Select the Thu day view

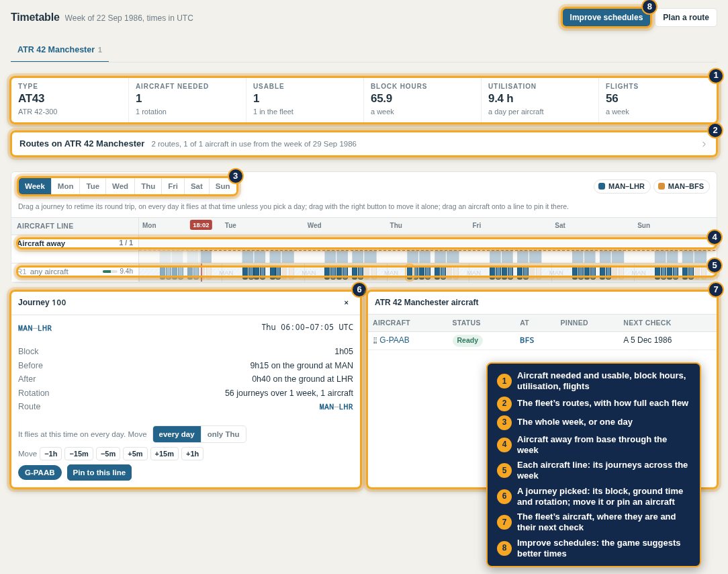(148, 186)
